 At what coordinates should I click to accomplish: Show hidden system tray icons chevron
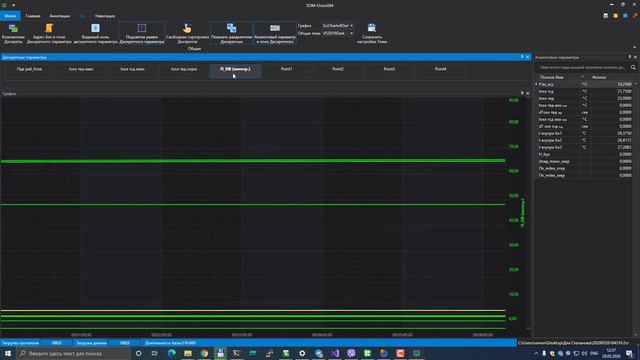pyautogui.click(x=536, y=353)
